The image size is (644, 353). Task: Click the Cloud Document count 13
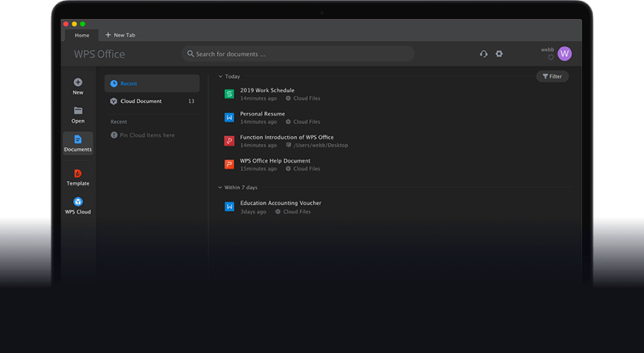191,101
